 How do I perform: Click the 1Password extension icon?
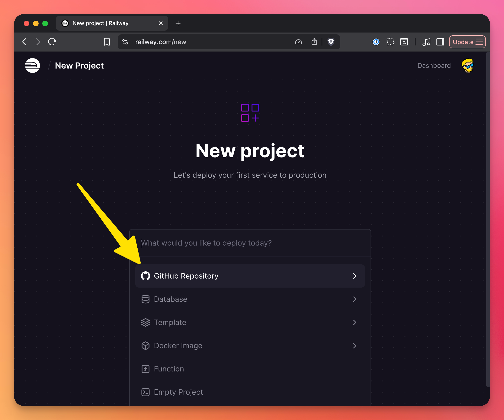pyautogui.click(x=376, y=42)
